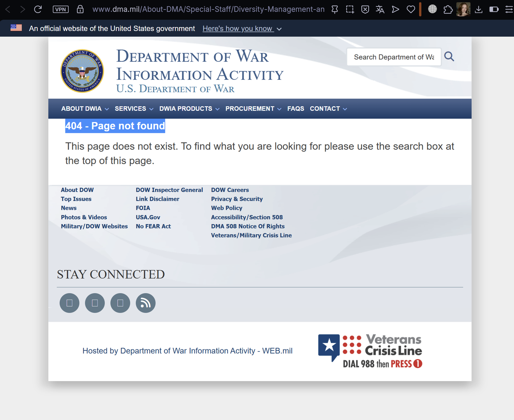Click the play-shaped send icon in toolbar
Screen dimensions: 514x420
point(396,9)
